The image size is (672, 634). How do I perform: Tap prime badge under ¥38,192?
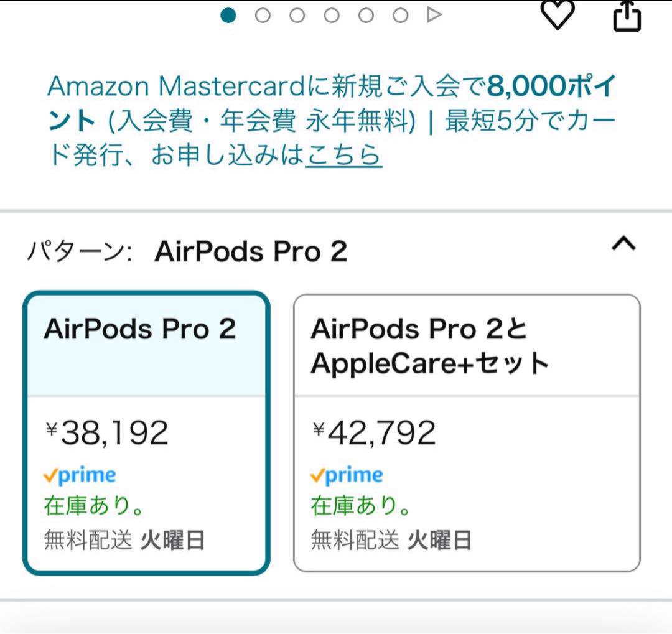pyautogui.click(x=80, y=475)
